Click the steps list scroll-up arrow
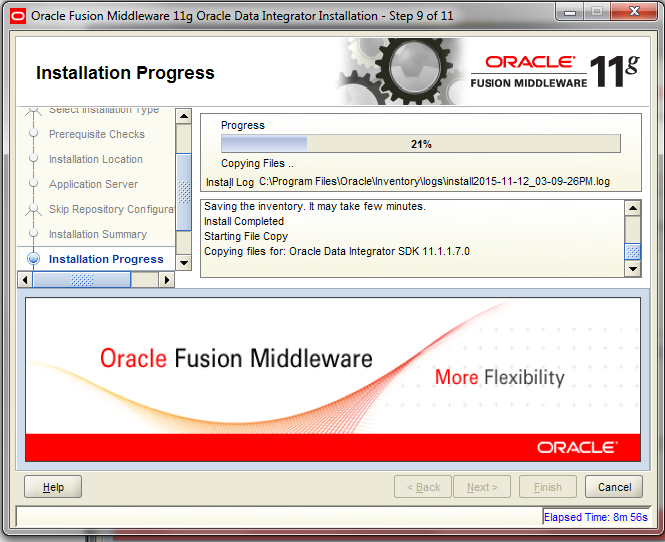The width and height of the screenshot is (665, 542). 184,116
